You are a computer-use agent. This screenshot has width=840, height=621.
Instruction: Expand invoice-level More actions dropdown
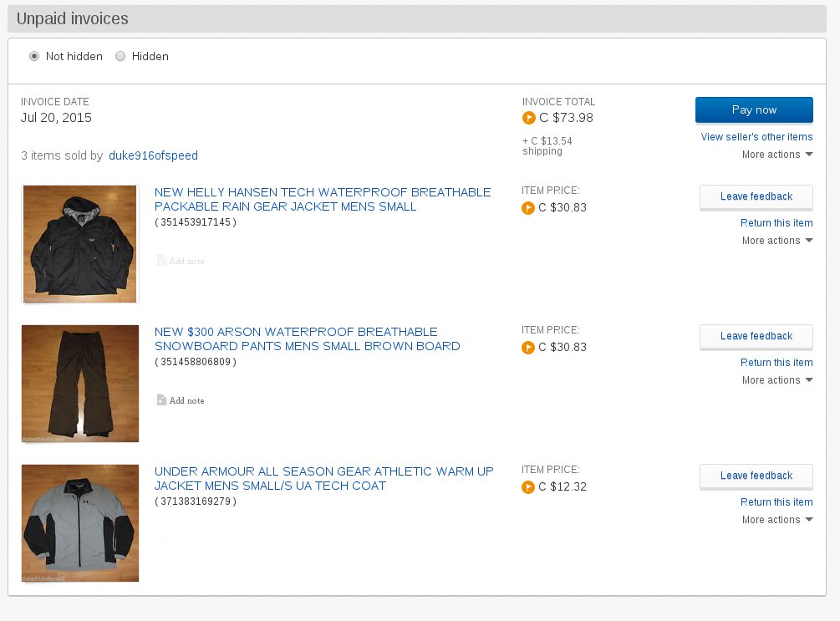pyautogui.click(x=776, y=155)
